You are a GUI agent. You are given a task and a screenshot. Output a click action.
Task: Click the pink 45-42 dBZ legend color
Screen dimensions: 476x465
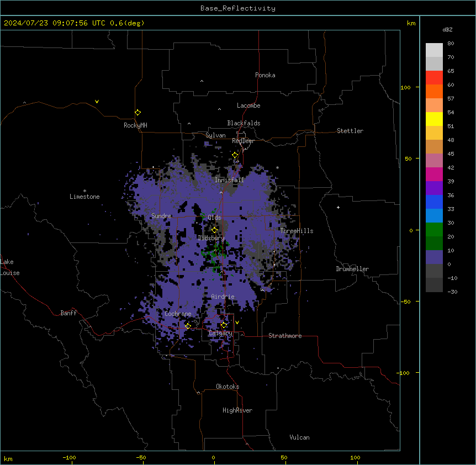click(x=434, y=161)
